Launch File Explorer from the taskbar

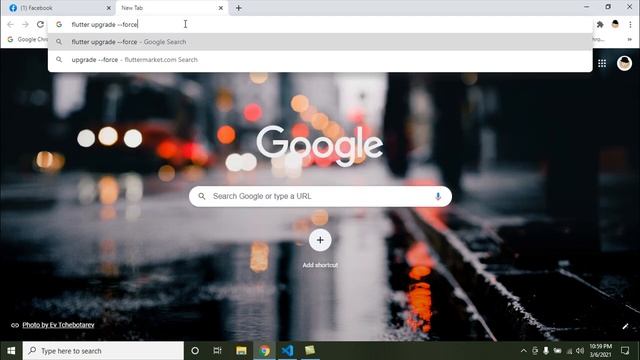pos(241,351)
